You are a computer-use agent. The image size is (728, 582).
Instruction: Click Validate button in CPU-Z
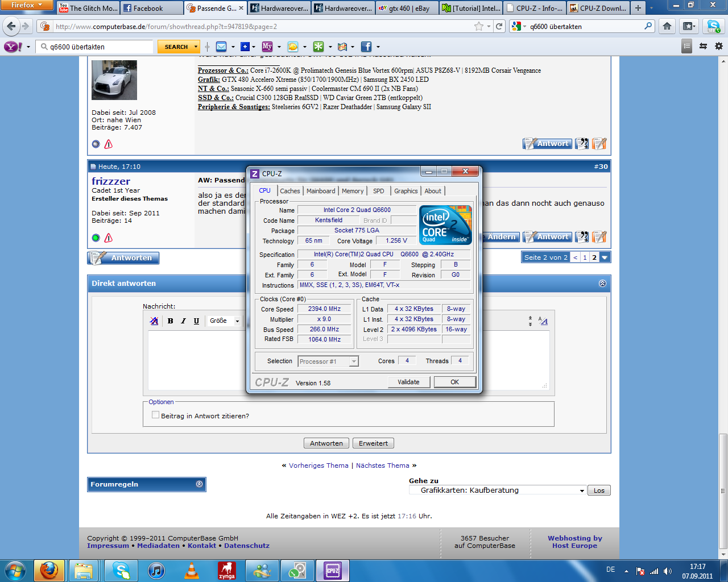point(408,382)
